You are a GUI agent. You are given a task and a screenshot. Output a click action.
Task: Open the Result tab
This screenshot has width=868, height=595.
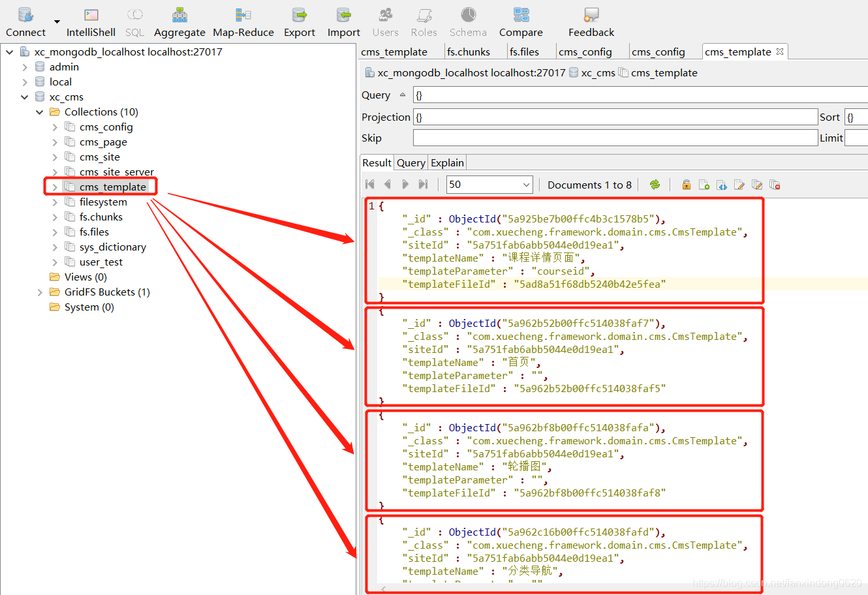(x=377, y=162)
